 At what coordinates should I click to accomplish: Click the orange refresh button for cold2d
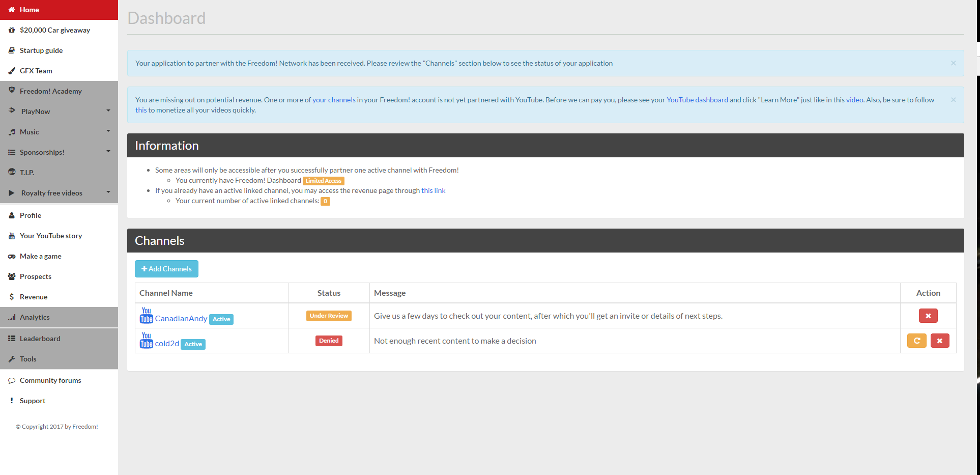[917, 341]
